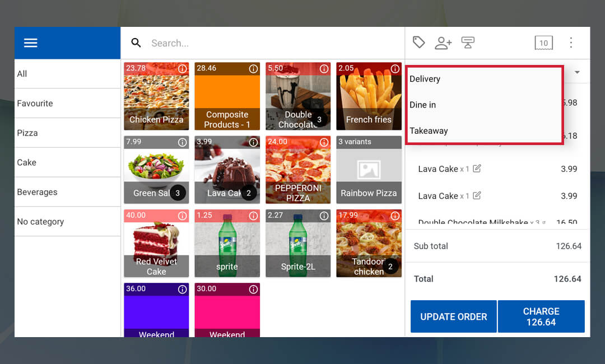Select the Pizza category
The width and height of the screenshot is (605, 364).
tap(27, 133)
